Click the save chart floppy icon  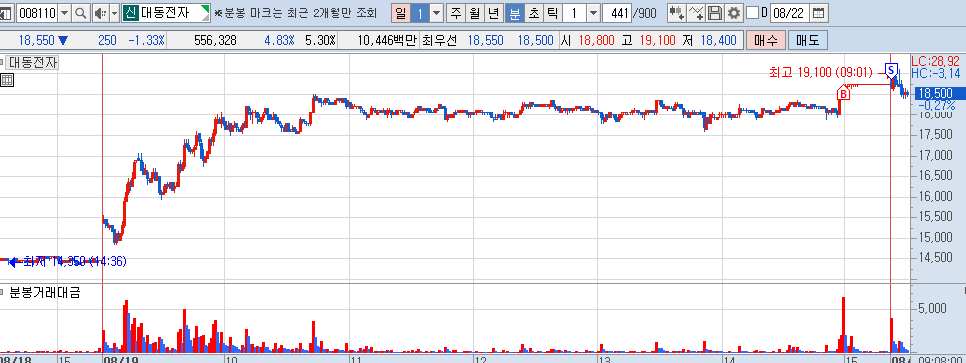pos(715,13)
